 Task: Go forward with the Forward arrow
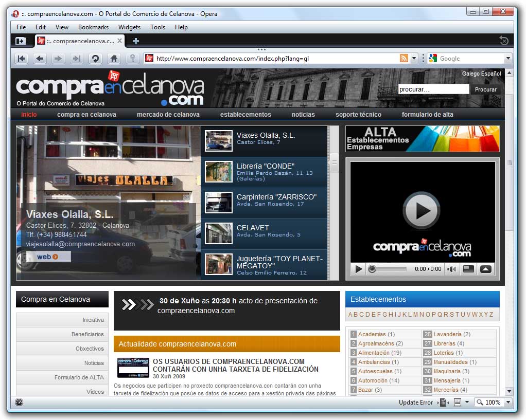tap(58, 59)
